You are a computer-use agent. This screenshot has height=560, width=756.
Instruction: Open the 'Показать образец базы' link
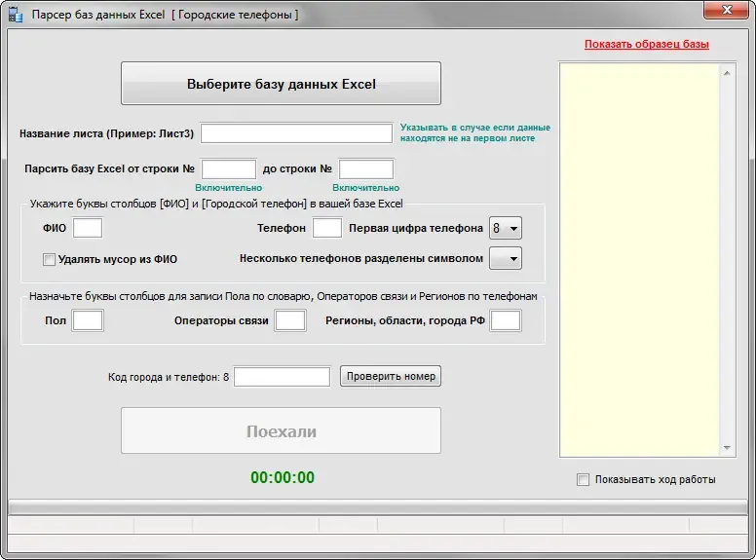647,45
